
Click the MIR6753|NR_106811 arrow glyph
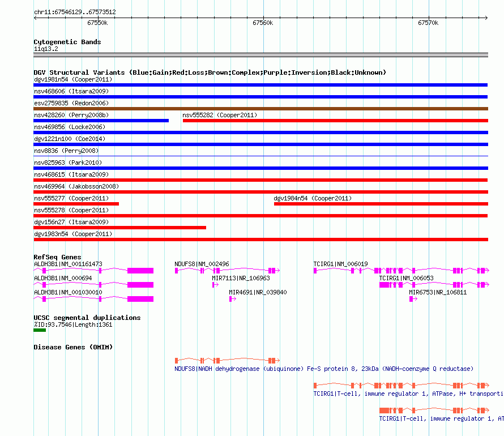[x=413, y=299]
